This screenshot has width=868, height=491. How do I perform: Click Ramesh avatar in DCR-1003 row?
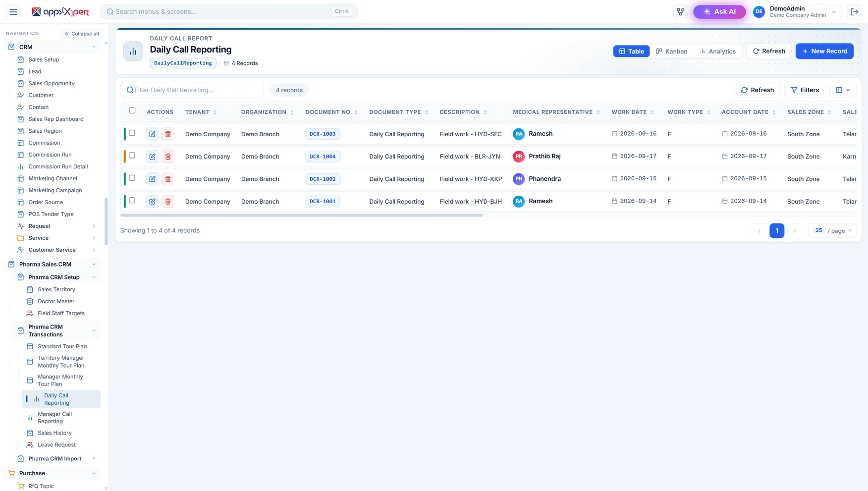pyautogui.click(x=519, y=134)
